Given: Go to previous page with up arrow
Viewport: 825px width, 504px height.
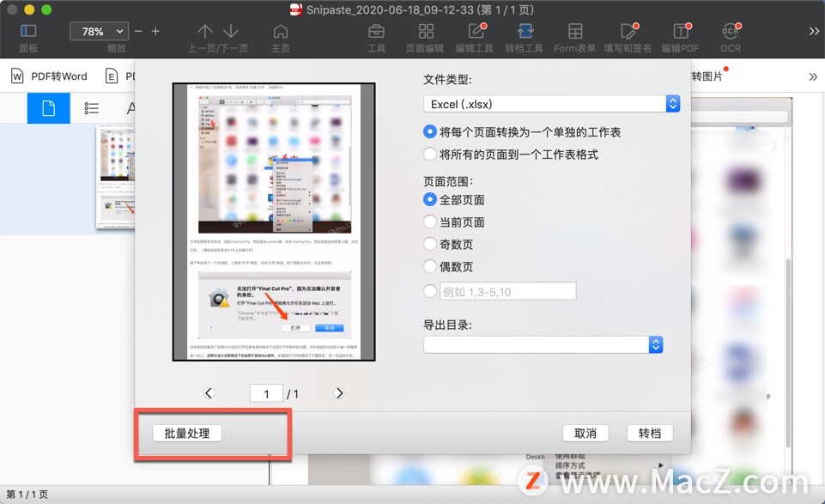Looking at the screenshot, I should point(204,31).
